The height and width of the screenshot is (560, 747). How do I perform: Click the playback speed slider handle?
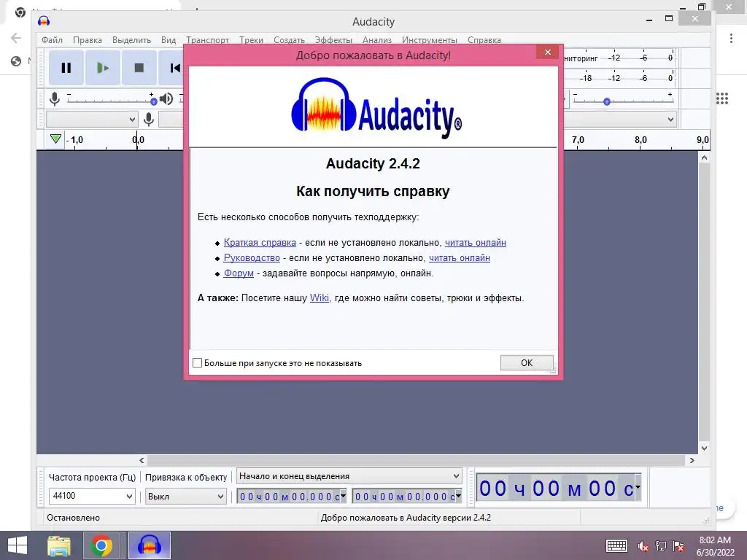[606, 101]
